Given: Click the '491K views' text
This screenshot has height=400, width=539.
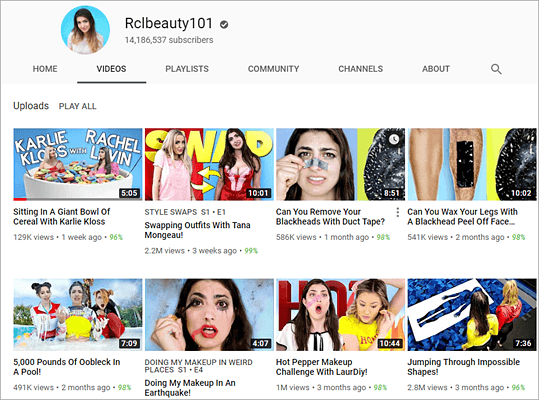Looking at the screenshot, I should [x=33, y=388].
